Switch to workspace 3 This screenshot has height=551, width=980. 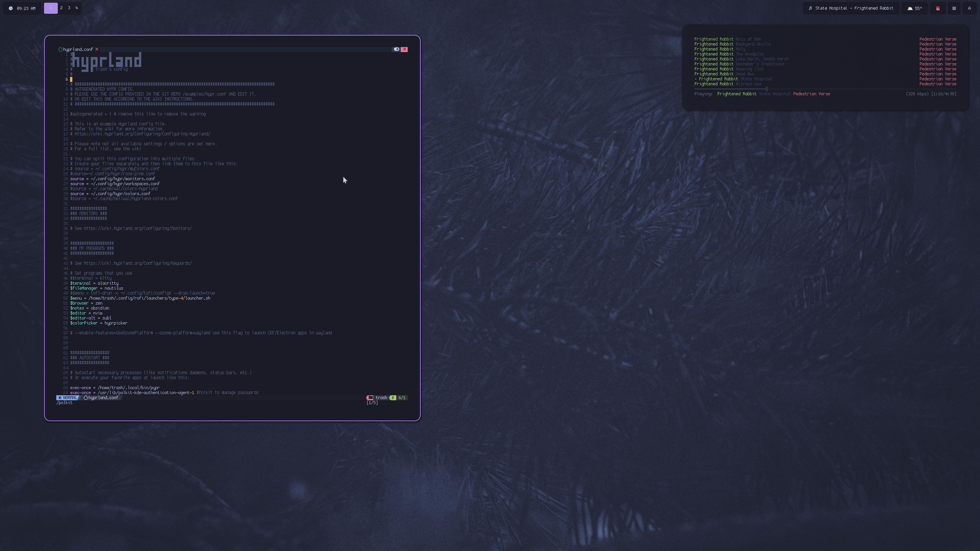pyautogui.click(x=69, y=8)
